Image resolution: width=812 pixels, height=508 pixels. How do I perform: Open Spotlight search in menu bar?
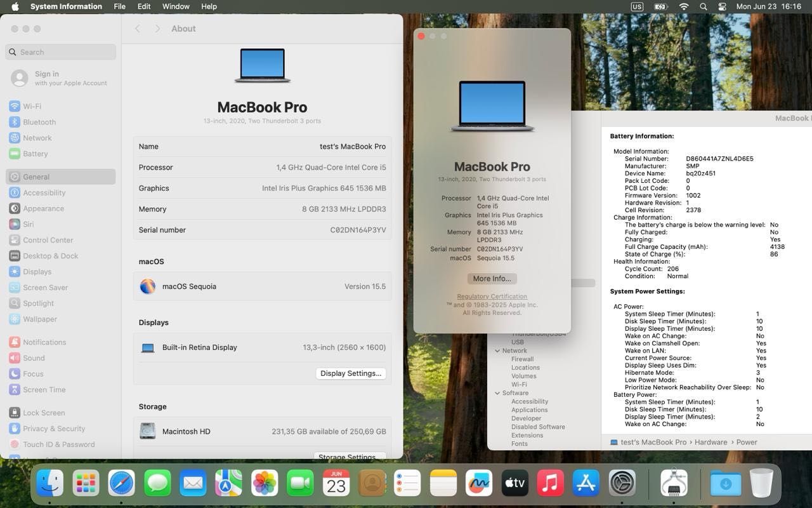[x=703, y=6]
